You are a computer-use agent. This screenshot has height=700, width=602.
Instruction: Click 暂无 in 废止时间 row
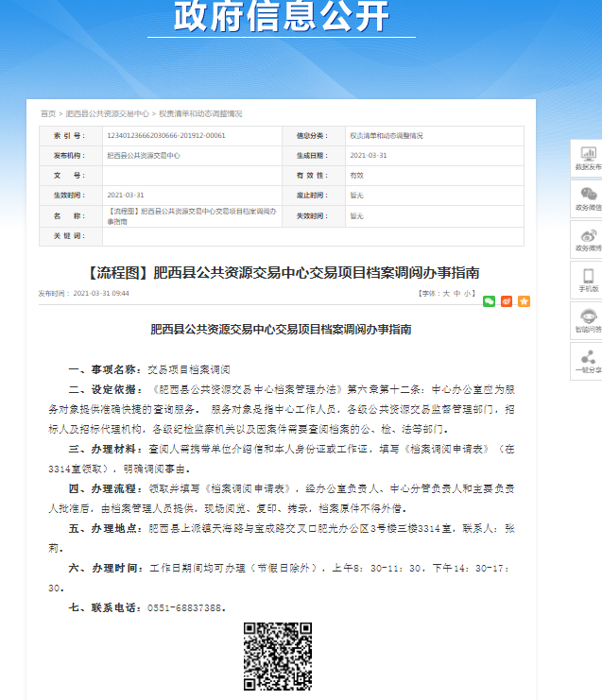click(x=357, y=196)
